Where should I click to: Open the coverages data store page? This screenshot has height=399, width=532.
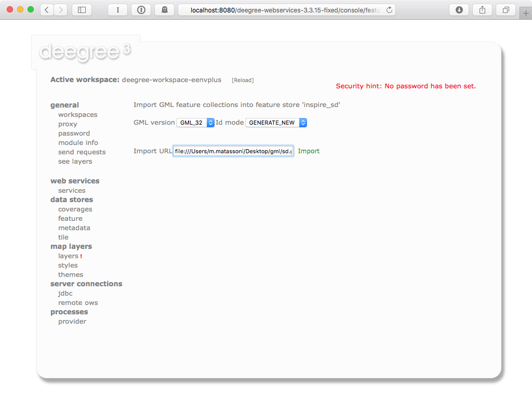click(75, 209)
